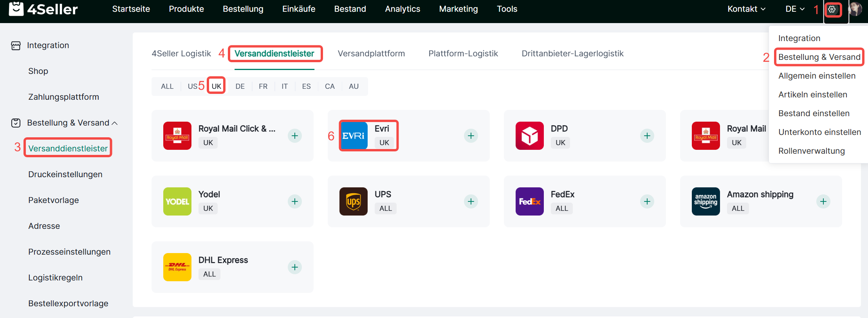
Task: Open Analytics in the top menu
Action: tap(402, 9)
